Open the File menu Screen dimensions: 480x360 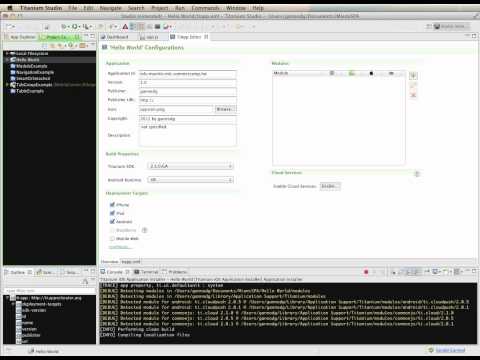pyautogui.click(x=73, y=8)
